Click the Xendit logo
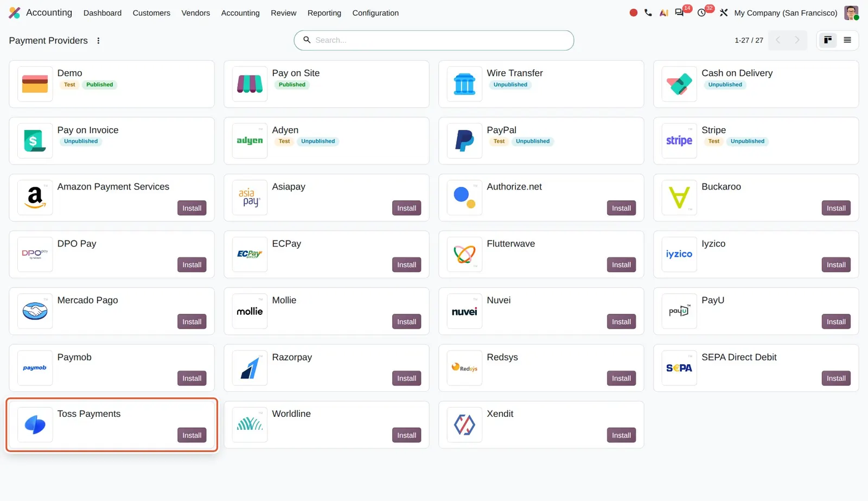Viewport: 868px width, 501px height. click(464, 424)
